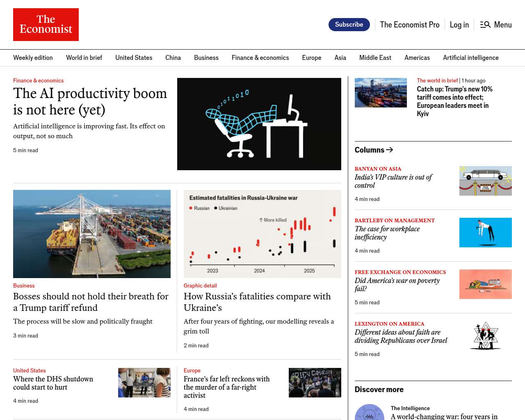Open AI productivity boom headline
The width and height of the screenshot is (525, 420).
[90, 101]
